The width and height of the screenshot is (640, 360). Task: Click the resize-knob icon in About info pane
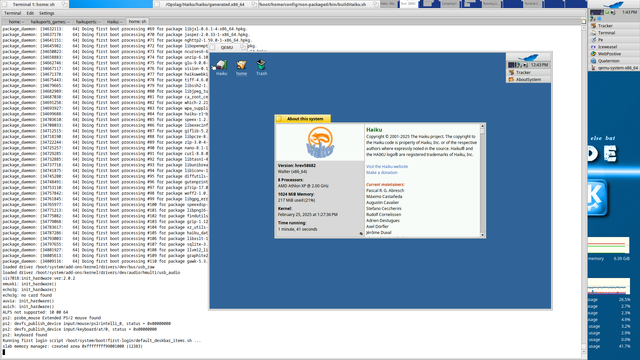[x=361, y=233]
